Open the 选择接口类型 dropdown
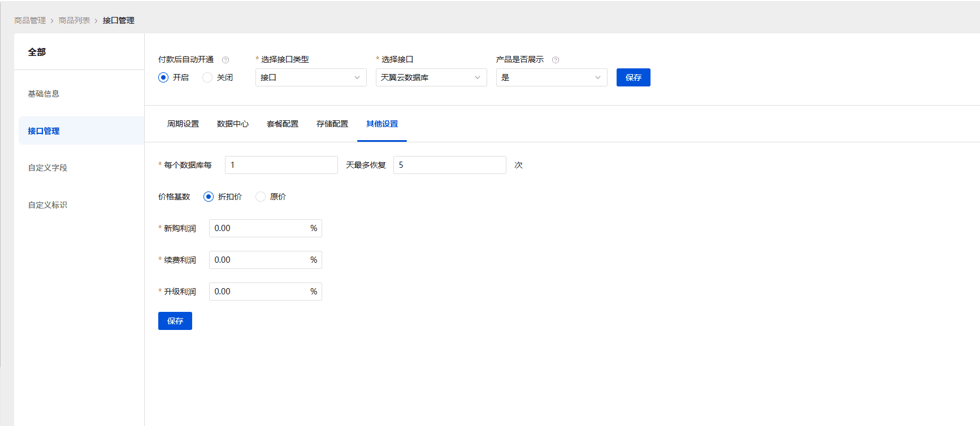This screenshot has width=980, height=426. coord(311,77)
